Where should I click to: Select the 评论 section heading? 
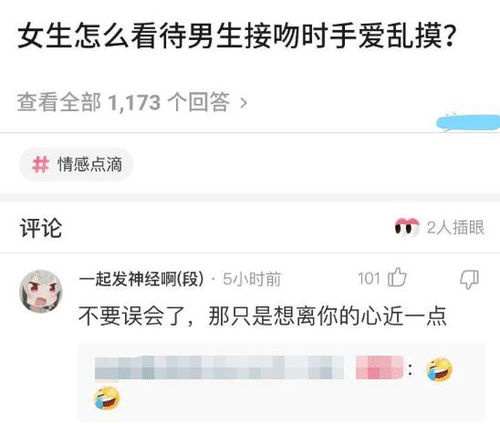(x=41, y=228)
